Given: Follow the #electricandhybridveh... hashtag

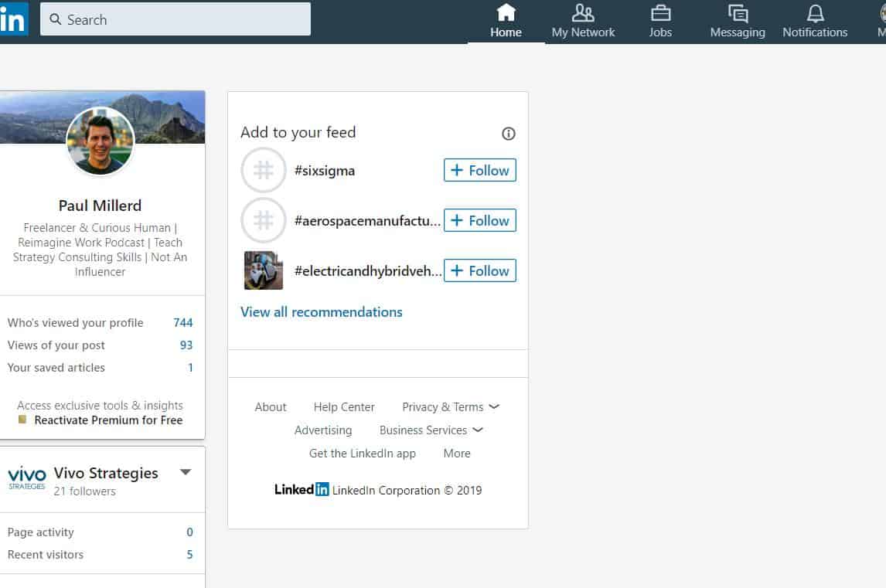Looking at the screenshot, I should tap(480, 270).
